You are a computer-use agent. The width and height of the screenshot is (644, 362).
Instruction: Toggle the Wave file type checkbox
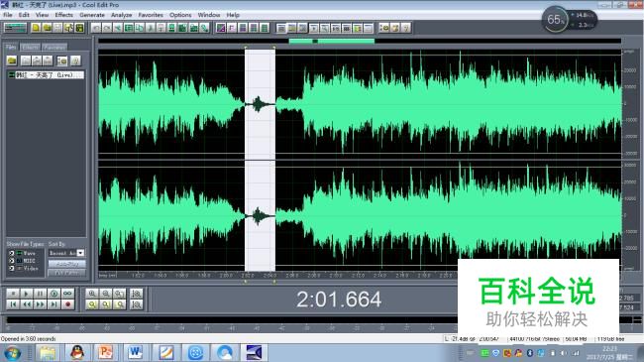[x=12, y=253]
